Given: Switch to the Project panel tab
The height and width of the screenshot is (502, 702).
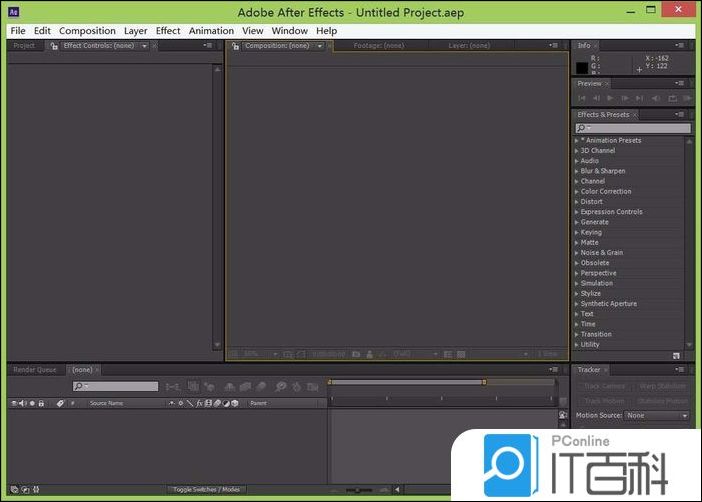Looking at the screenshot, I should (24, 46).
